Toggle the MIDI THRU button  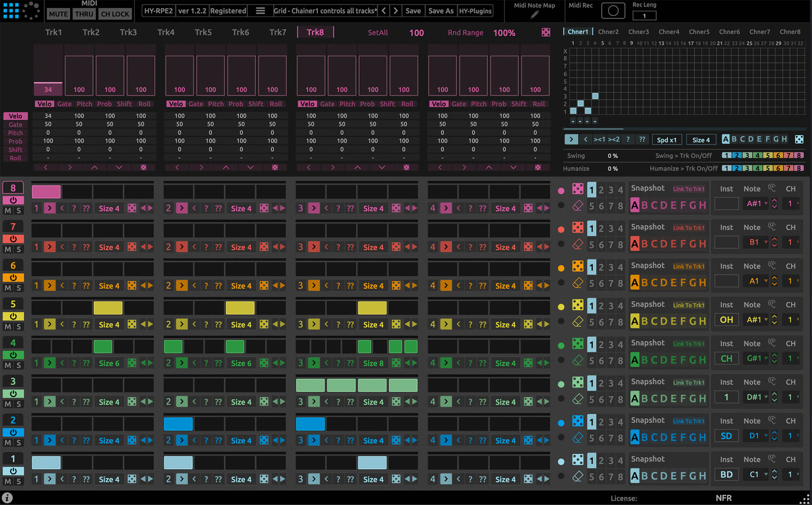[84, 14]
